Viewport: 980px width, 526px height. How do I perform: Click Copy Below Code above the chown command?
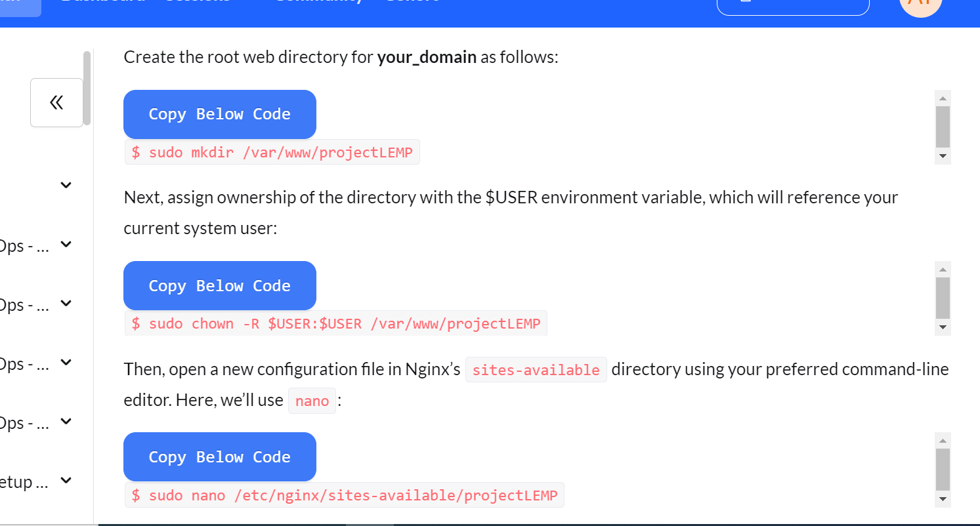click(x=219, y=285)
